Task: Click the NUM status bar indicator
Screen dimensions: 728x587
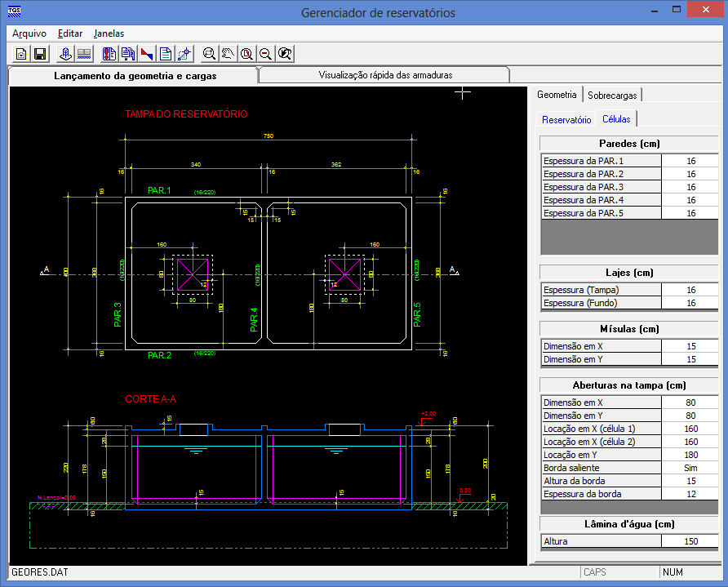Action: tap(673, 572)
